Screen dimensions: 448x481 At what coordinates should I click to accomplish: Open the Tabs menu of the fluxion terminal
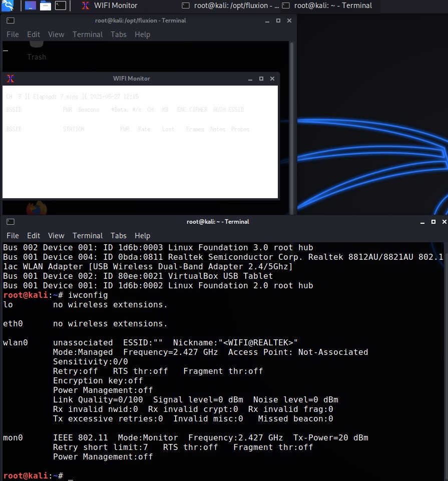click(x=118, y=35)
